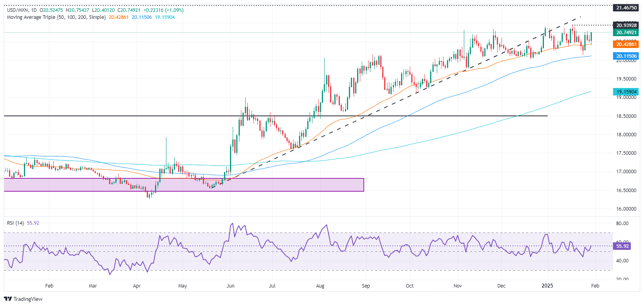Click the 18.00000 price scale label

[626, 135]
